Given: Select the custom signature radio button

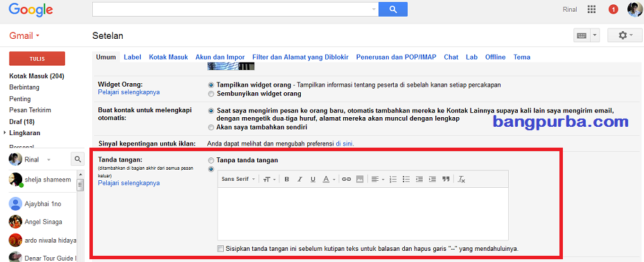Looking at the screenshot, I should pyautogui.click(x=211, y=169).
